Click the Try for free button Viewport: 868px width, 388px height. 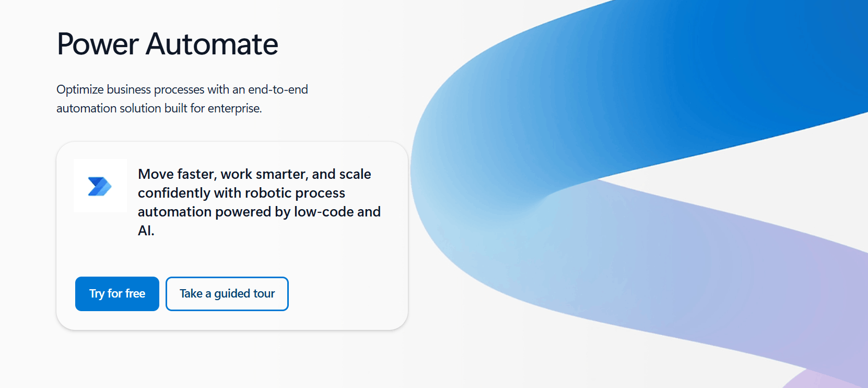117,294
